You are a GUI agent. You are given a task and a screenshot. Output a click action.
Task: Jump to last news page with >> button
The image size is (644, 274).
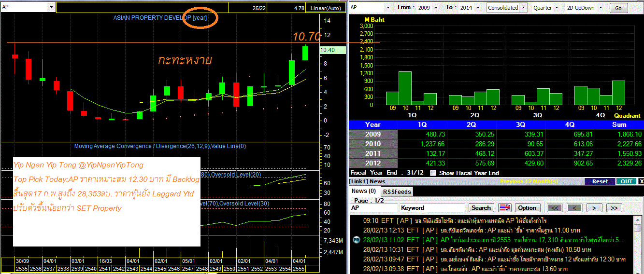tap(614, 208)
